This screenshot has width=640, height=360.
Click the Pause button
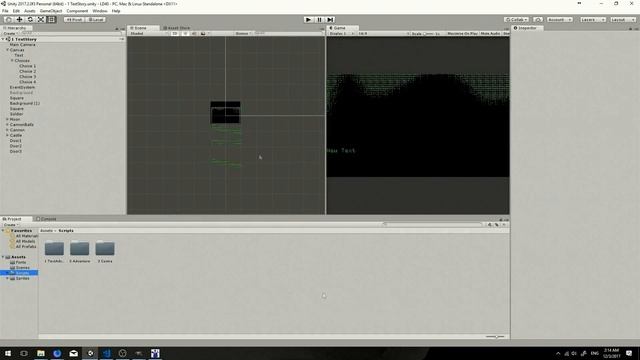point(320,20)
